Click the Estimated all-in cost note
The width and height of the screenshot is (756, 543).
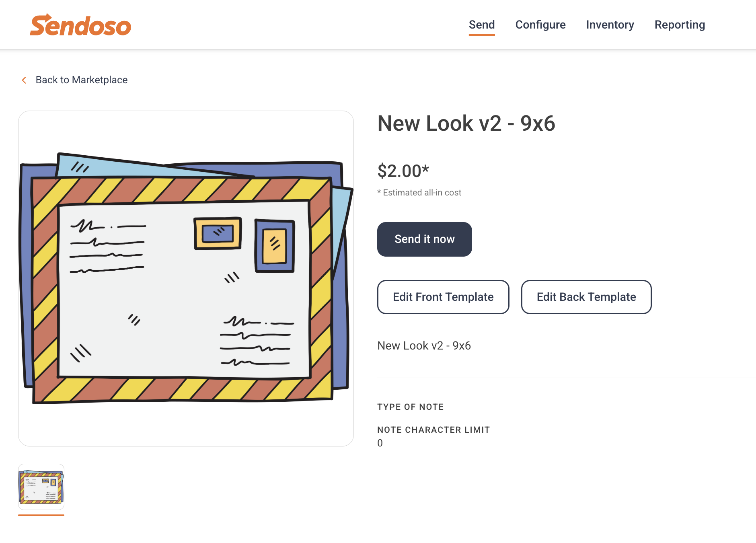419,193
